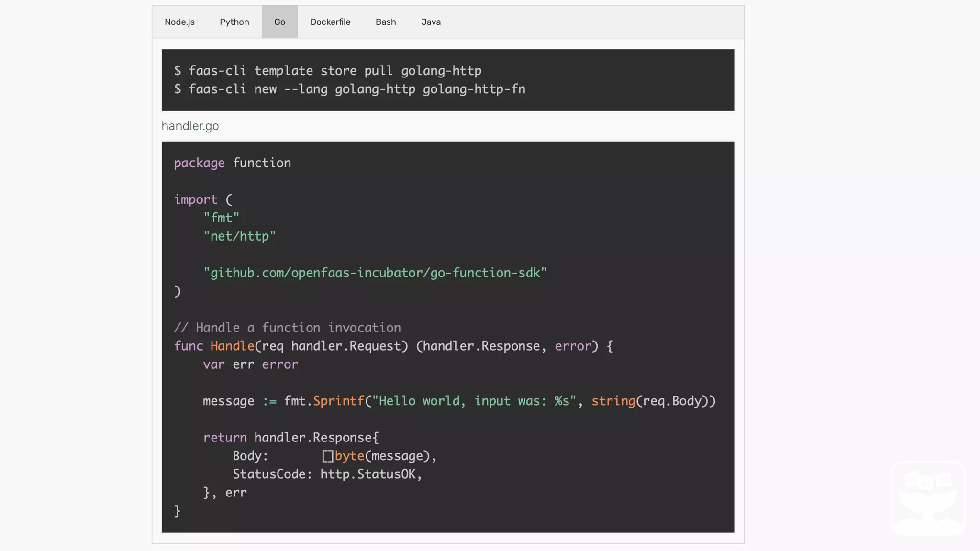The image size is (980, 551).
Task: Click the Handle a function invocation comment
Action: tap(287, 328)
